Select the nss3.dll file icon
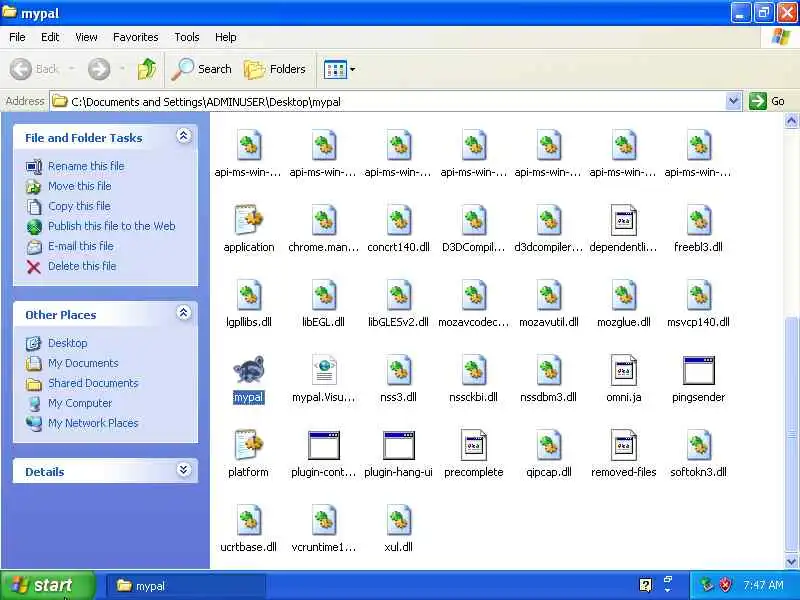This screenshot has width=800, height=600. (x=398, y=370)
